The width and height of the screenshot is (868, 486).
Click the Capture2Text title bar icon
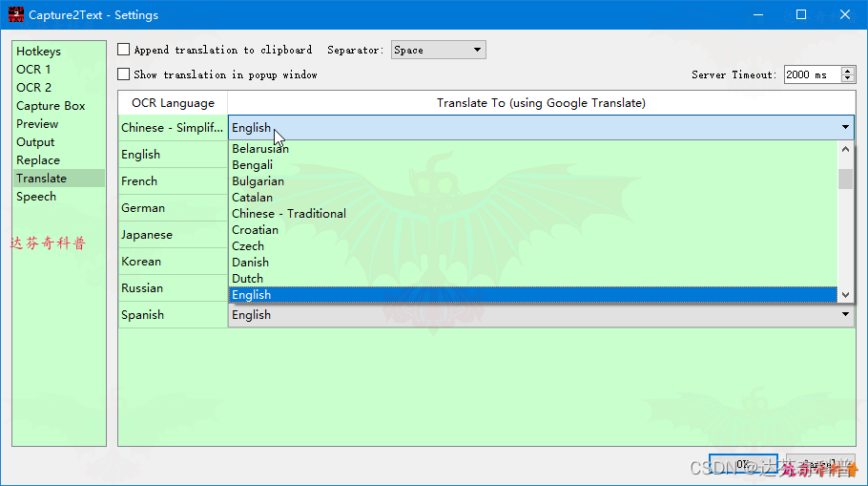(16, 14)
